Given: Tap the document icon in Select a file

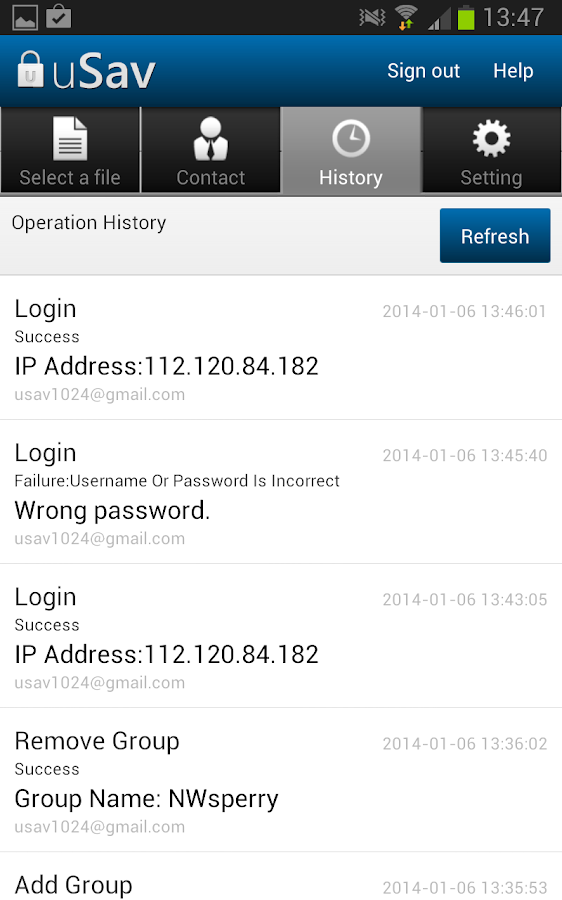Looking at the screenshot, I should coord(70,138).
